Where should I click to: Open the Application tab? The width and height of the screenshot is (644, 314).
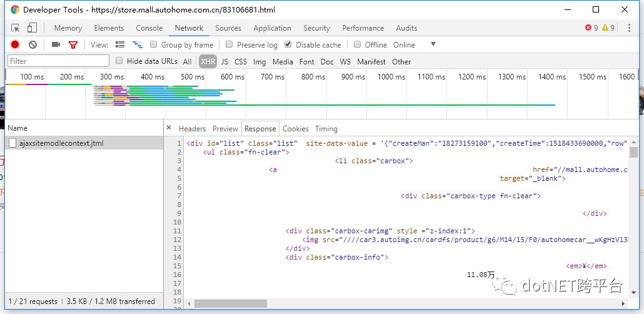[x=273, y=28]
